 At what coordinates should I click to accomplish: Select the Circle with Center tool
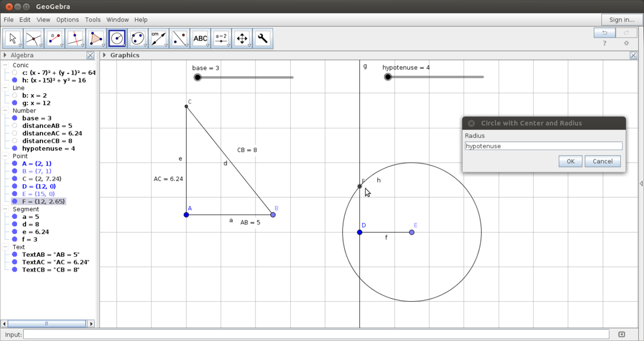coord(118,38)
